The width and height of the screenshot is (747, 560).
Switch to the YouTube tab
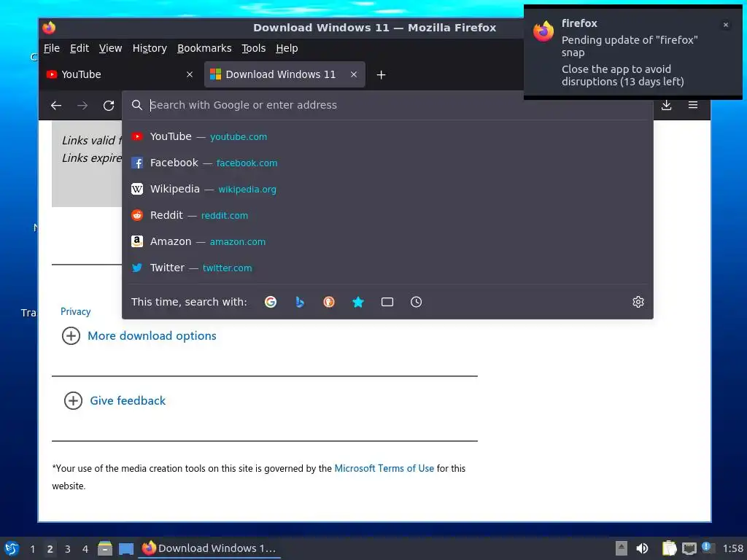click(119, 74)
